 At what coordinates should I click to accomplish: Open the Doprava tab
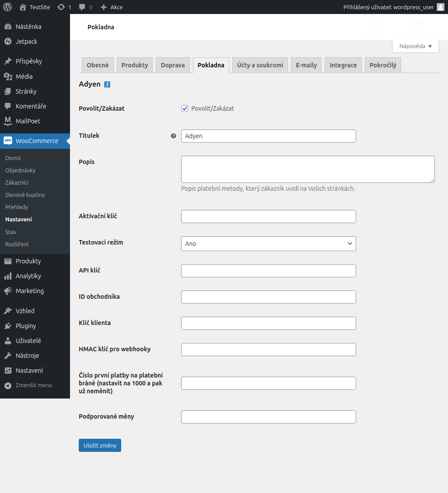point(173,65)
